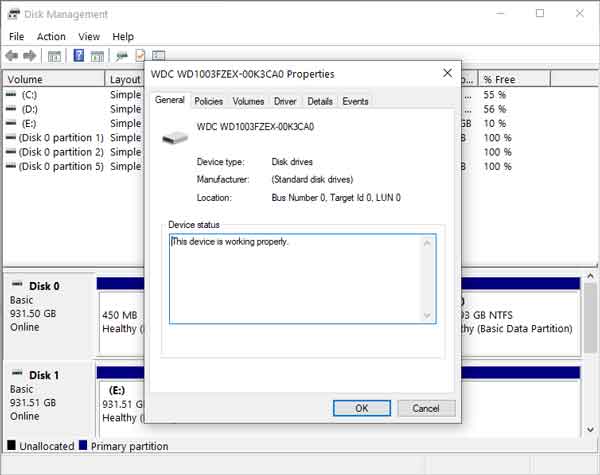Switch to the Volumes tab
The width and height of the screenshot is (600, 475).
click(x=248, y=101)
